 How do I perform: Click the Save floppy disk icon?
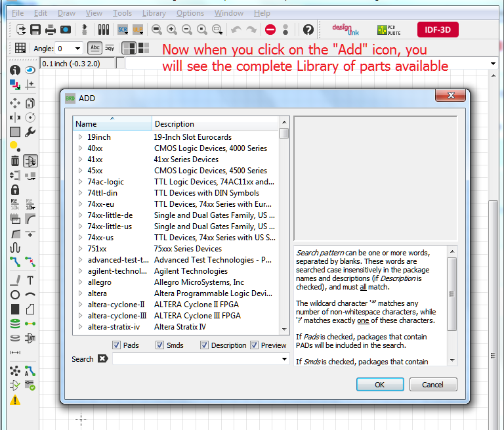35,30
